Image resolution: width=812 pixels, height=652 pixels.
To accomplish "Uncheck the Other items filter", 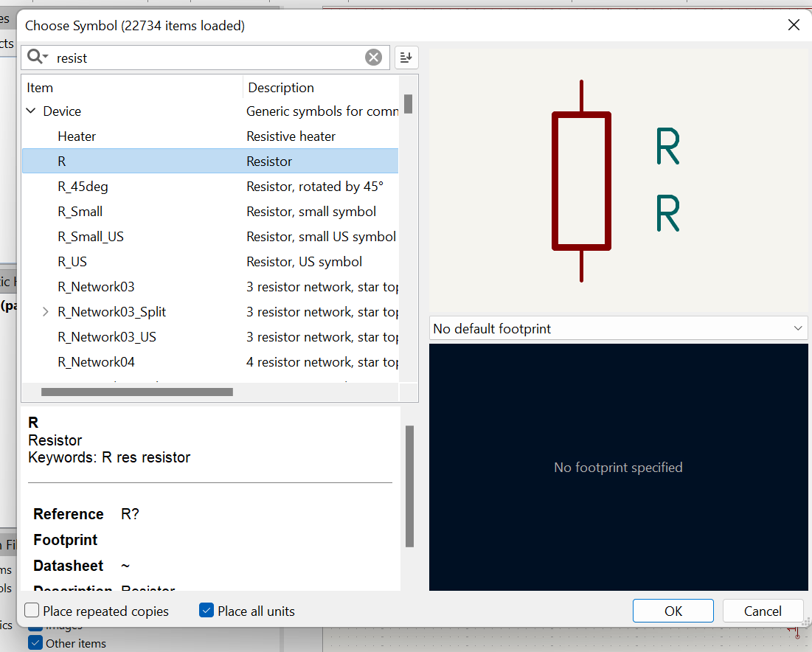I will pyautogui.click(x=35, y=643).
